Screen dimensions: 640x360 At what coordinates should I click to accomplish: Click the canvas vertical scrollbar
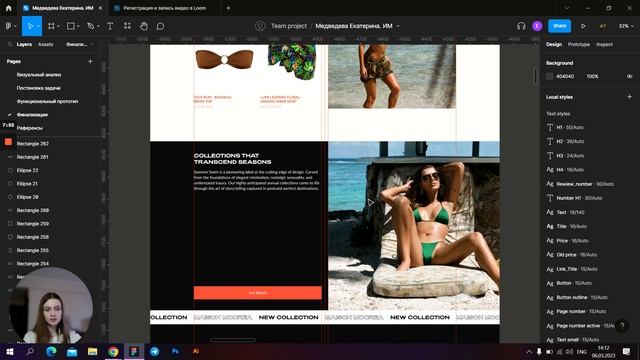click(536, 76)
